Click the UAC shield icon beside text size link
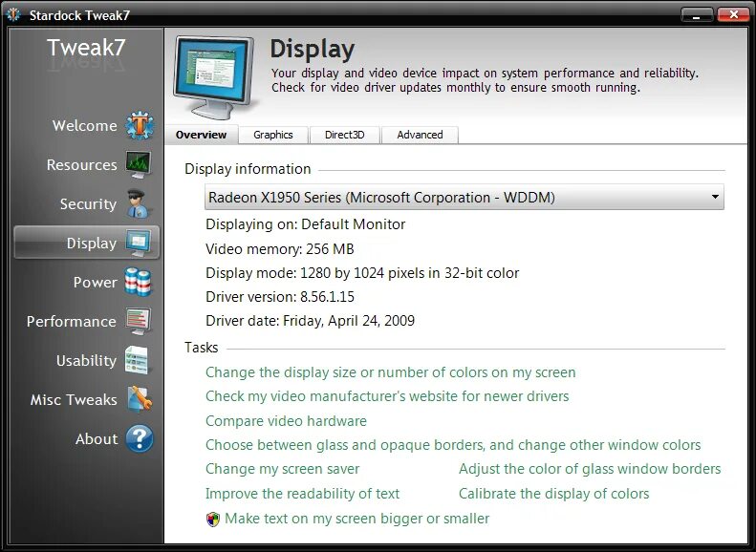Image resolution: width=756 pixels, height=552 pixels. (213, 520)
